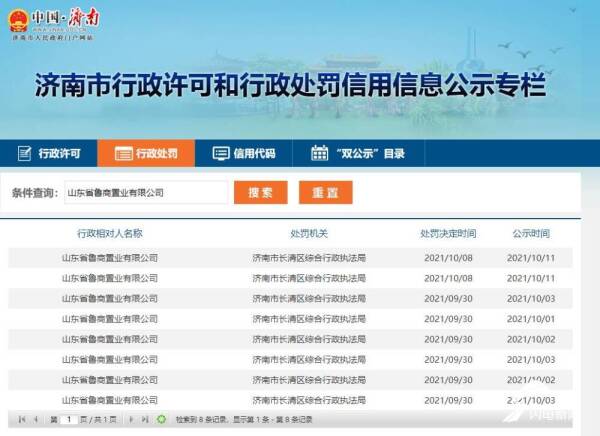Image resolution: width=600 pixels, height=436 pixels.
Task: Click the 信用代码 screen icon
Action: pyautogui.click(x=221, y=153)
